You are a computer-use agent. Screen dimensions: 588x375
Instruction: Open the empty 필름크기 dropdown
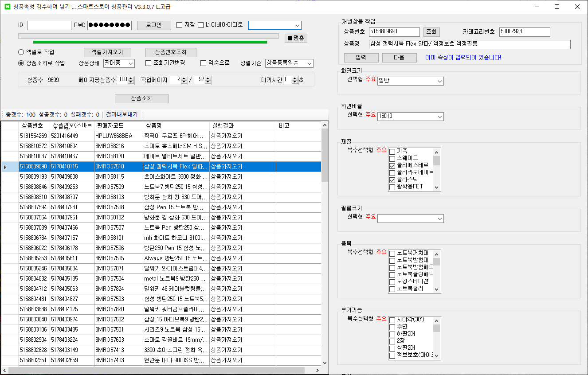tap(410, 219)
